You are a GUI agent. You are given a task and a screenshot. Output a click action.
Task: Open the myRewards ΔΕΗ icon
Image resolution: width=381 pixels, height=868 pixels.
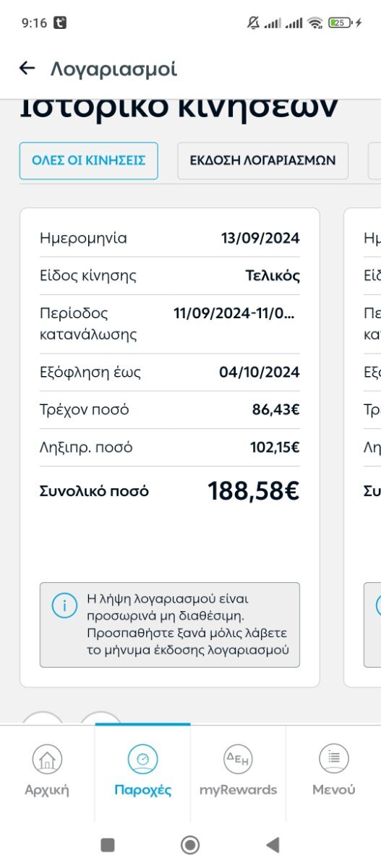(238, 759)
